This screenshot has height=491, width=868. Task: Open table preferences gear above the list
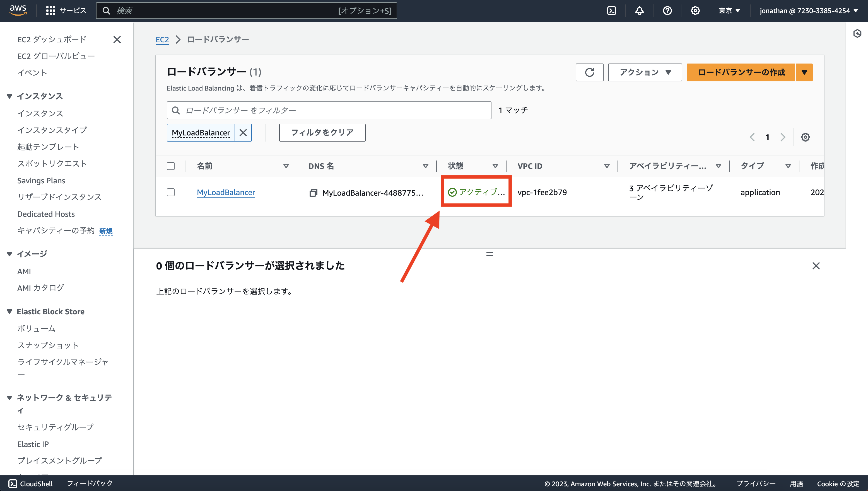click(806, 137)
